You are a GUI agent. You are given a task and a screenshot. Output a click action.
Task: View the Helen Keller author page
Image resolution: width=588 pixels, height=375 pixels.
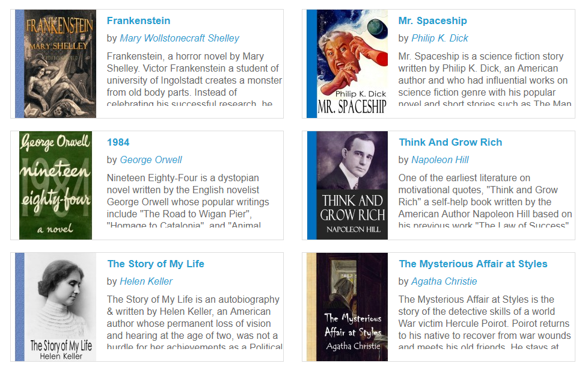(x=146, y=281)
